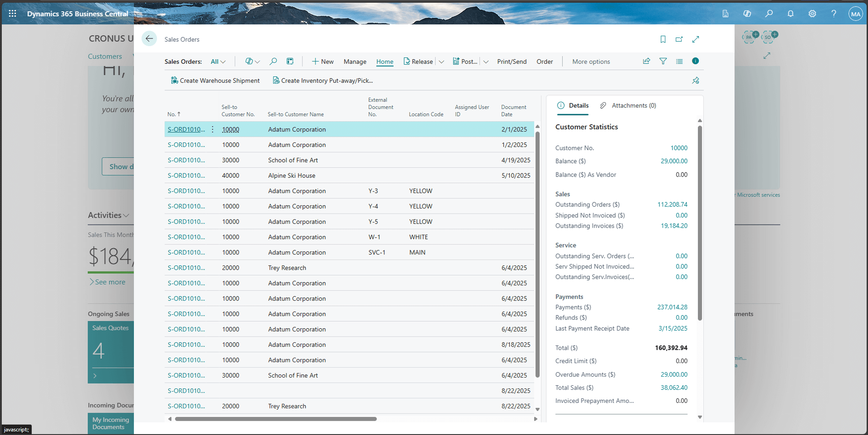Image resolution: width=868 pixels, height=435 pixels.
Task: Toggle the filter pane funnel icon
Action: 663,61
